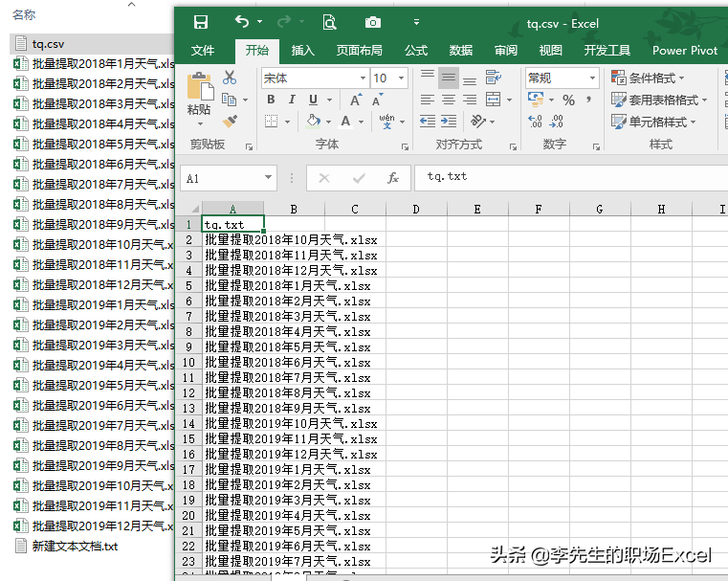This screenshot has height=581, width=728.
Task: Toggle wrap text in cell
Action: pyautogui.click(x=493, y=78)
